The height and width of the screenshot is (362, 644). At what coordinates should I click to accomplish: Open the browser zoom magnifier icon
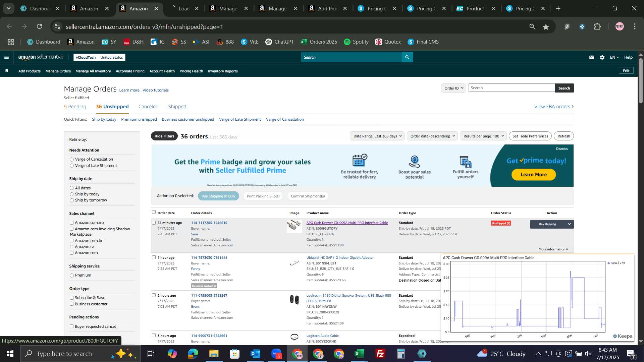pyautogui.click(x=532, y=26)
